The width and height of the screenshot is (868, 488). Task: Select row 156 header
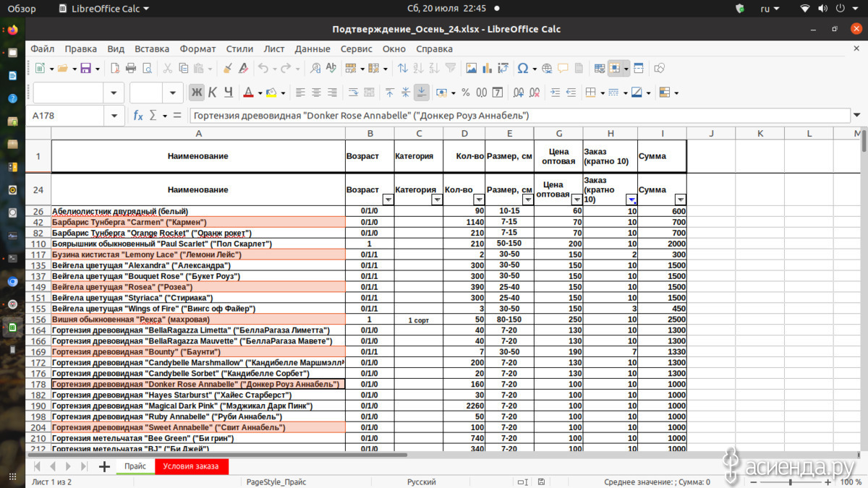coord(38,319)
